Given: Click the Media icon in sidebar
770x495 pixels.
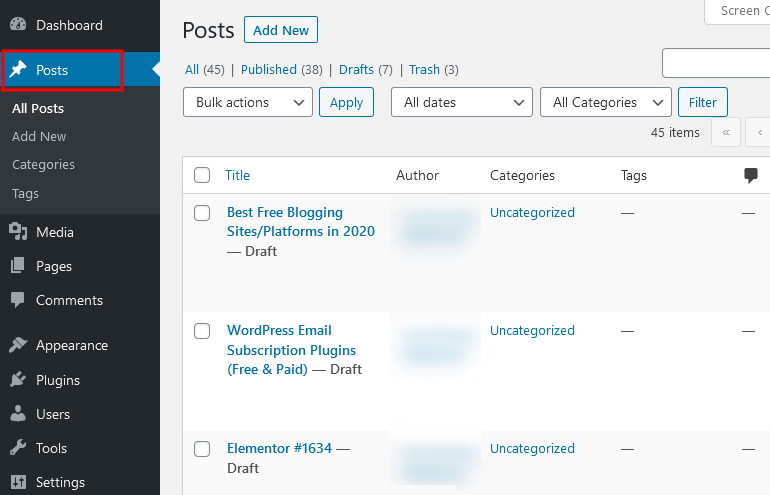Looking at the screenshot, I should 18,231.
